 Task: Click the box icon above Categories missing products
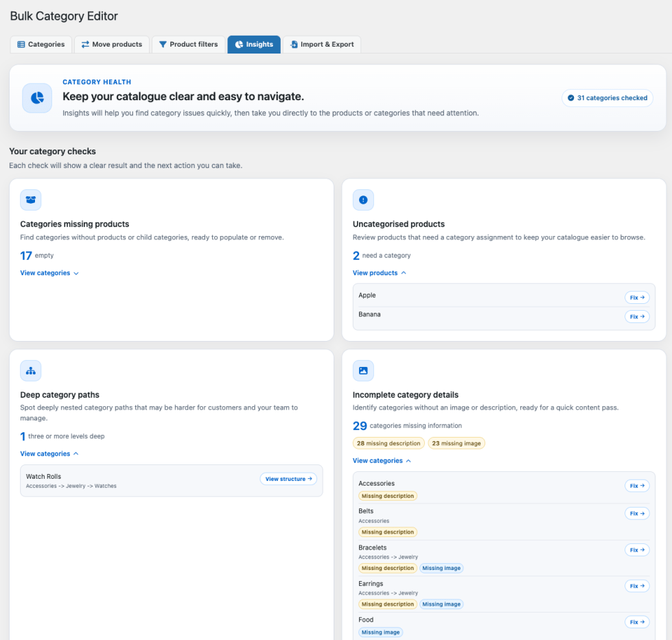[30, 200]
